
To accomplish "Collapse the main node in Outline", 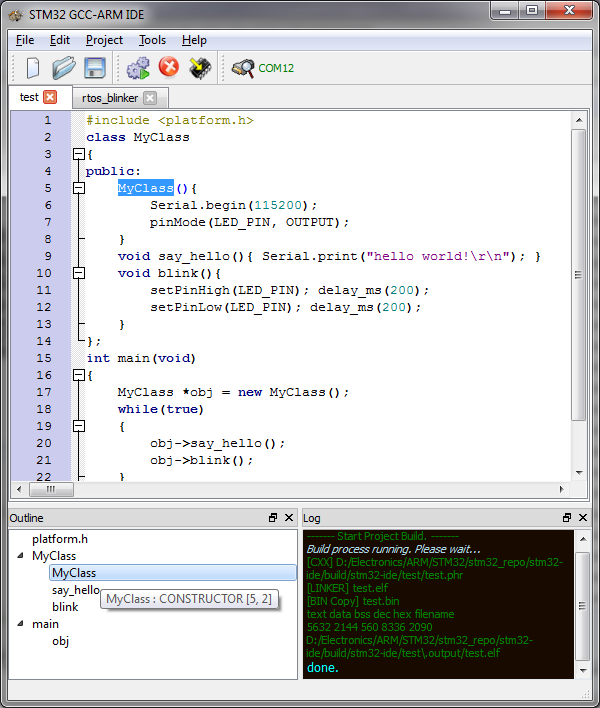I will (x=20, y=624).
